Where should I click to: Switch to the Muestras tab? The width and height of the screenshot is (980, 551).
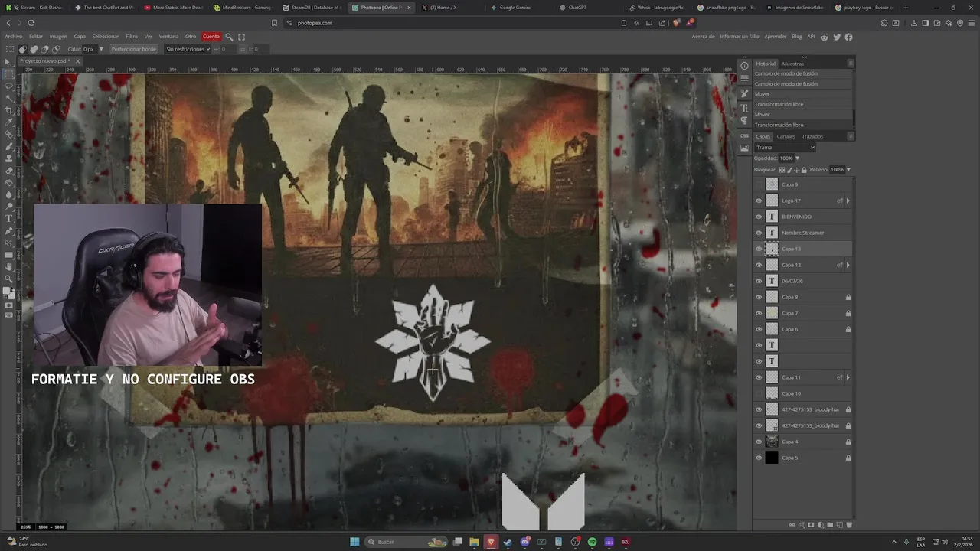793,64
